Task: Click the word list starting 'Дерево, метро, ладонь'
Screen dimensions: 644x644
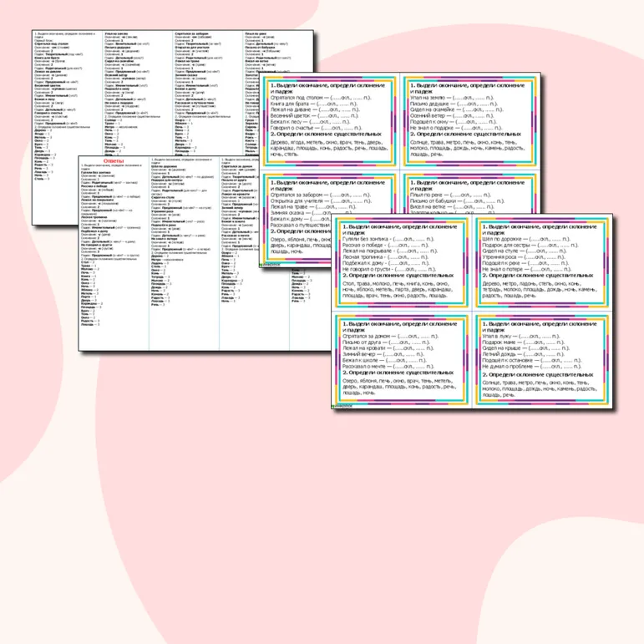Action: [x=539, y=290]
